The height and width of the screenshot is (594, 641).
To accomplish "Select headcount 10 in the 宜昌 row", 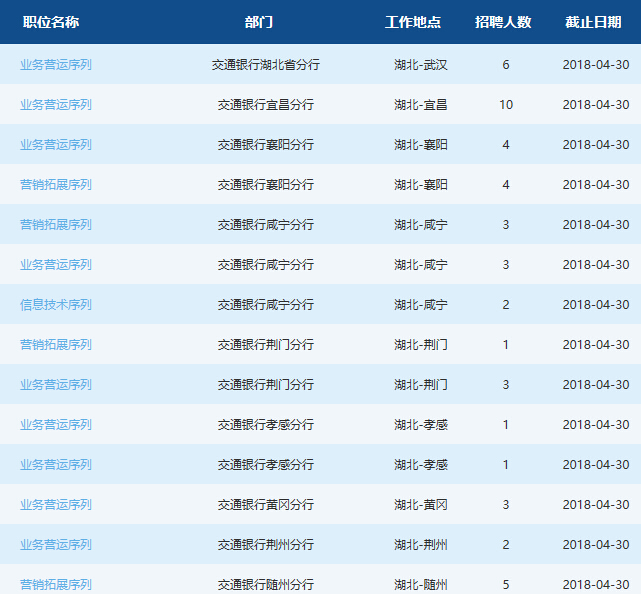I will click(506, 105).
